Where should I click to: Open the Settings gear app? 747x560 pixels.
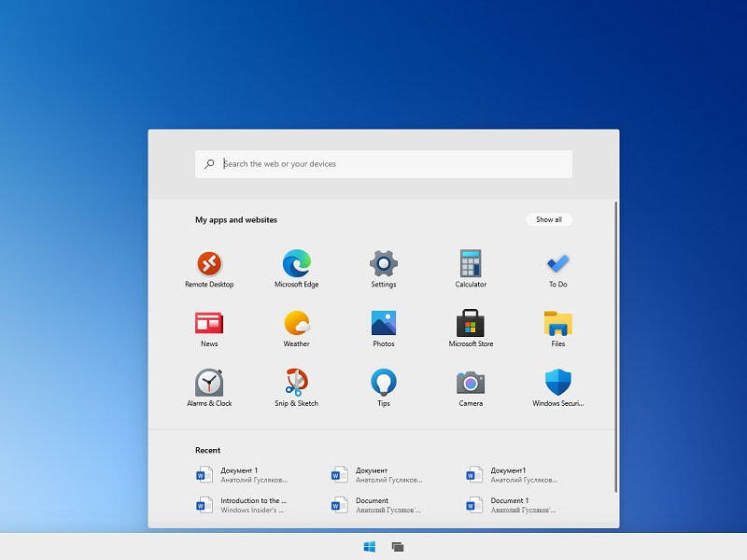click(384, 264)
